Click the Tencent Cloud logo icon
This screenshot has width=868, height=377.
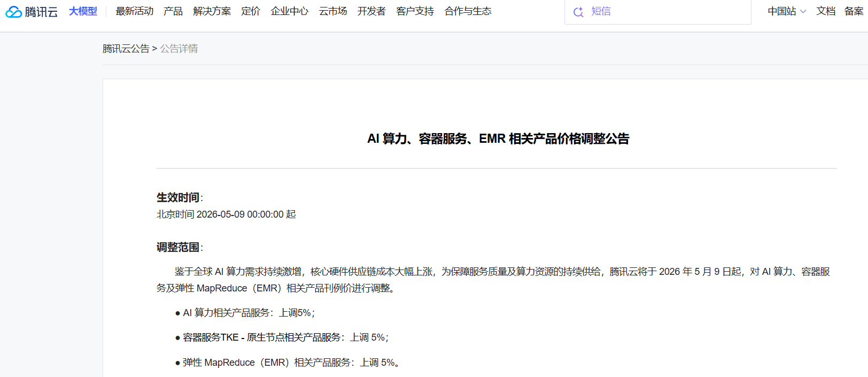point(14,12)
